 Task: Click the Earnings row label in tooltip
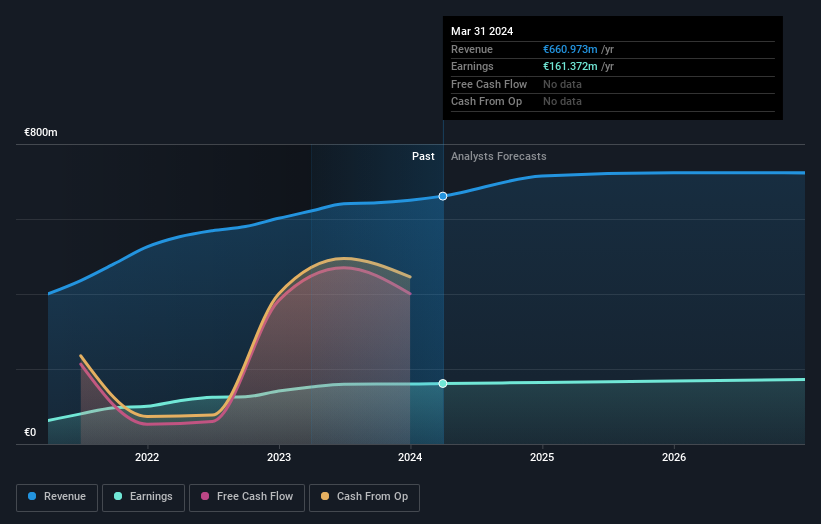(472, 66)
